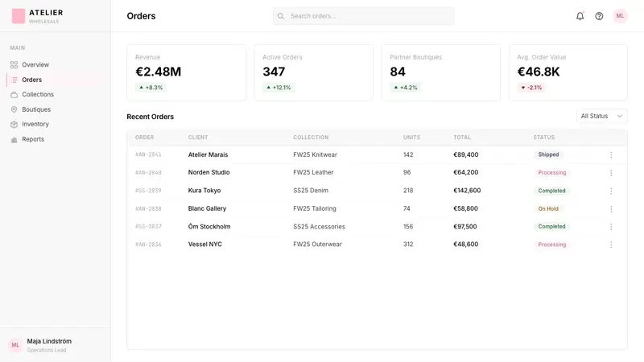Sort by the UNITS column header

click(411, 138)
